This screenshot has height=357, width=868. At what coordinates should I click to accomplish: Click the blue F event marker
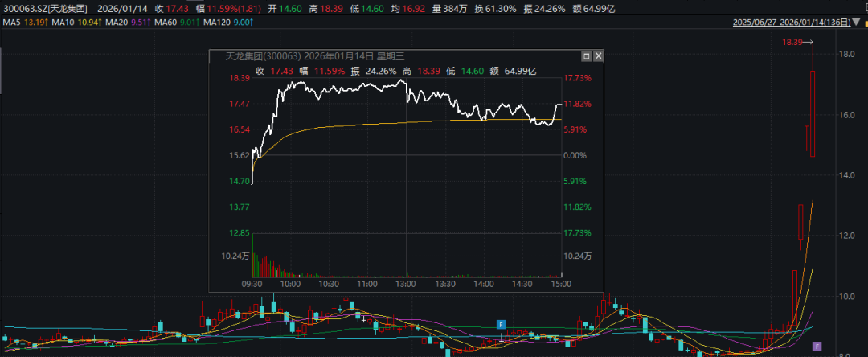(x=500, y=324)
